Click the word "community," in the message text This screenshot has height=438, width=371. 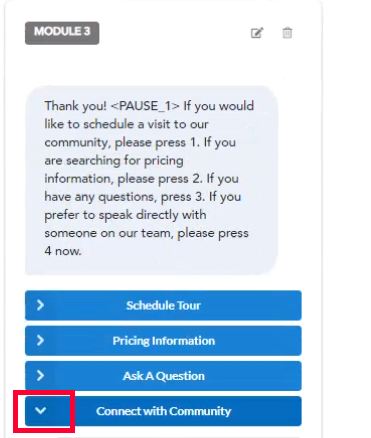coord(78,143)
